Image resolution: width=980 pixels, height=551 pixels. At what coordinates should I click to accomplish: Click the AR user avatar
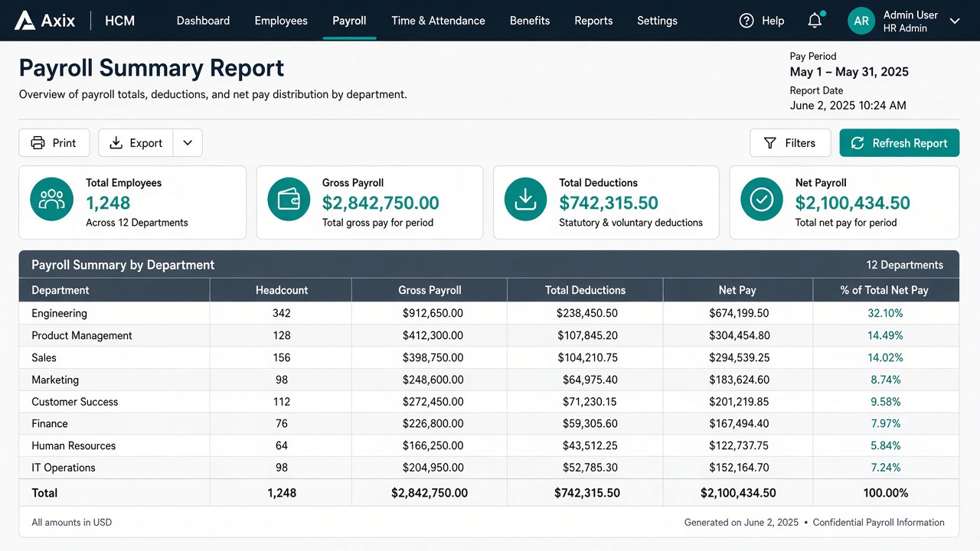click(861, 21)
